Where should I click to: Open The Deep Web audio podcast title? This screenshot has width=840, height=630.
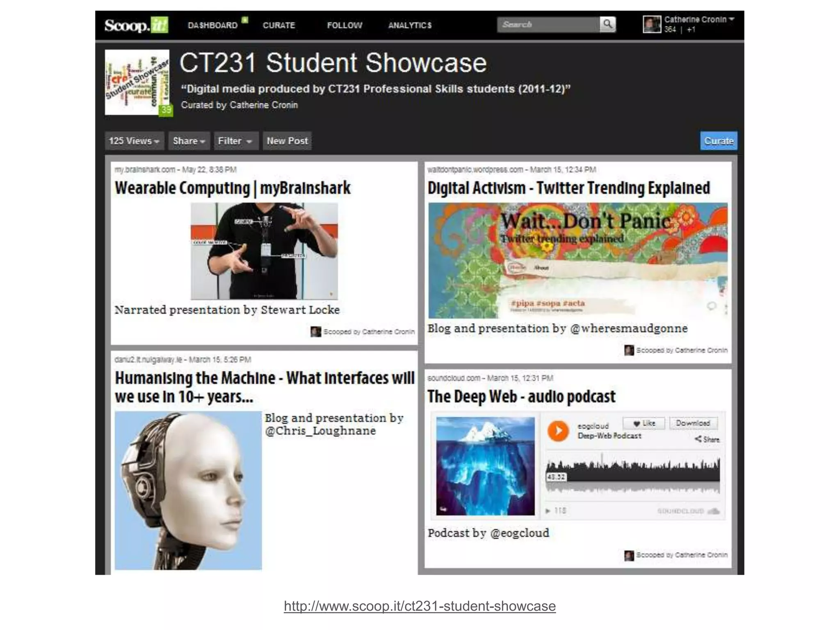click(521, 396)
